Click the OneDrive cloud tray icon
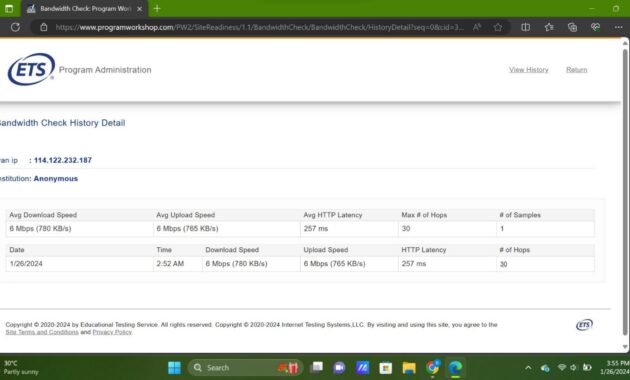Viewport: 630px width, 380px height. tap(545, 368)
